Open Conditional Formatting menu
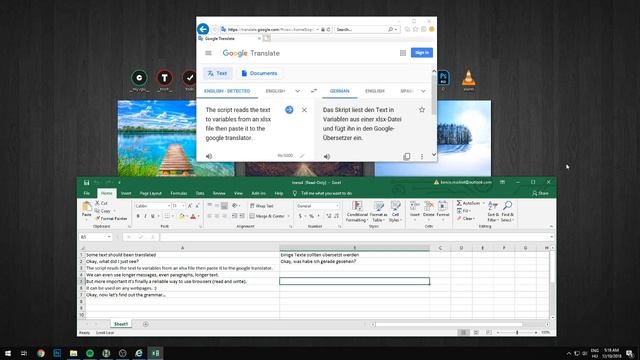 [x=357, y=211]
